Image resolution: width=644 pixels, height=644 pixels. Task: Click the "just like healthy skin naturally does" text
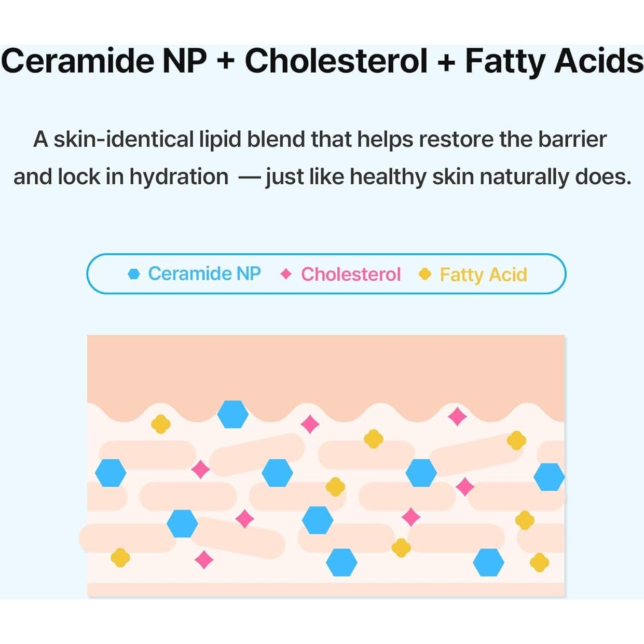(x=448, y=177)
